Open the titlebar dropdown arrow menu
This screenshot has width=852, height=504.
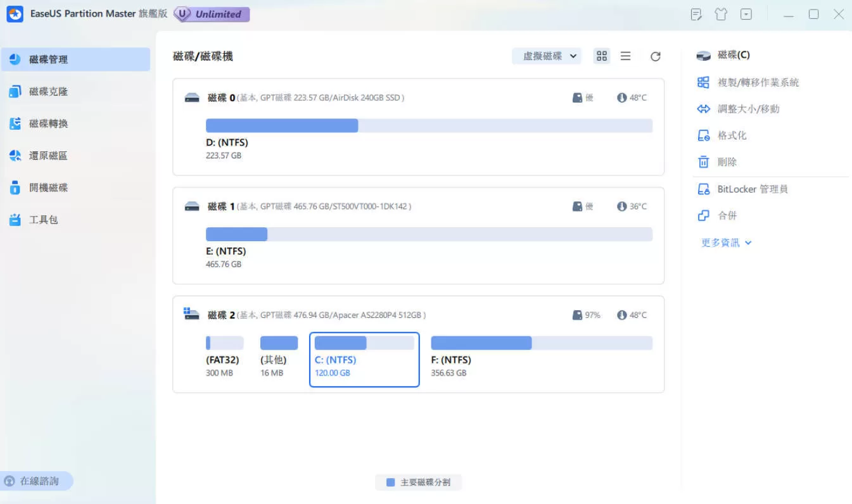(746, 13)
